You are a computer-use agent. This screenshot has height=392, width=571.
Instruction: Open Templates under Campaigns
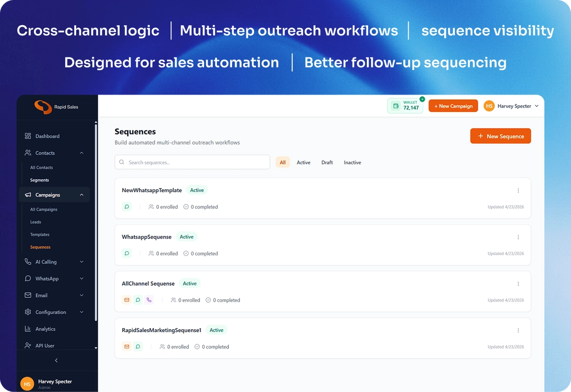(40, 235)
